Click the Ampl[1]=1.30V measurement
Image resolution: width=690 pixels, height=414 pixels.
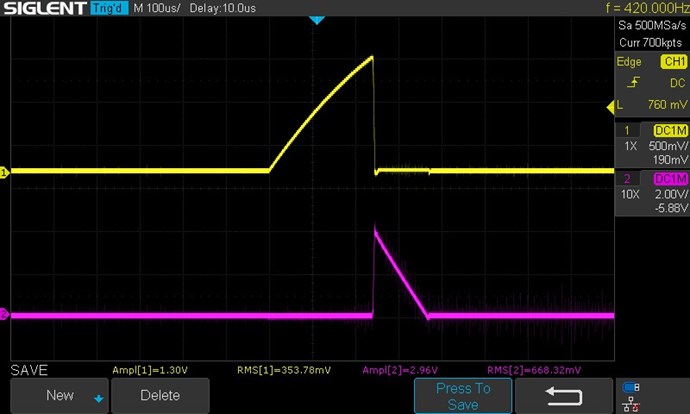pyautogui.click(x=150, y=370)
